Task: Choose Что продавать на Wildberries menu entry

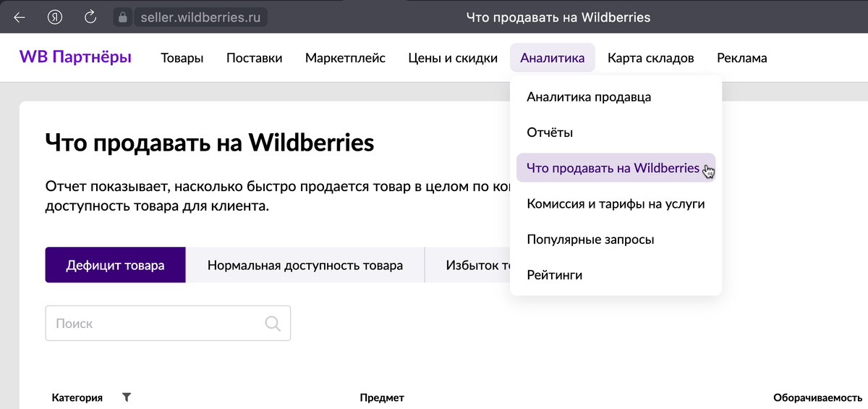Action: coord(616,168)
